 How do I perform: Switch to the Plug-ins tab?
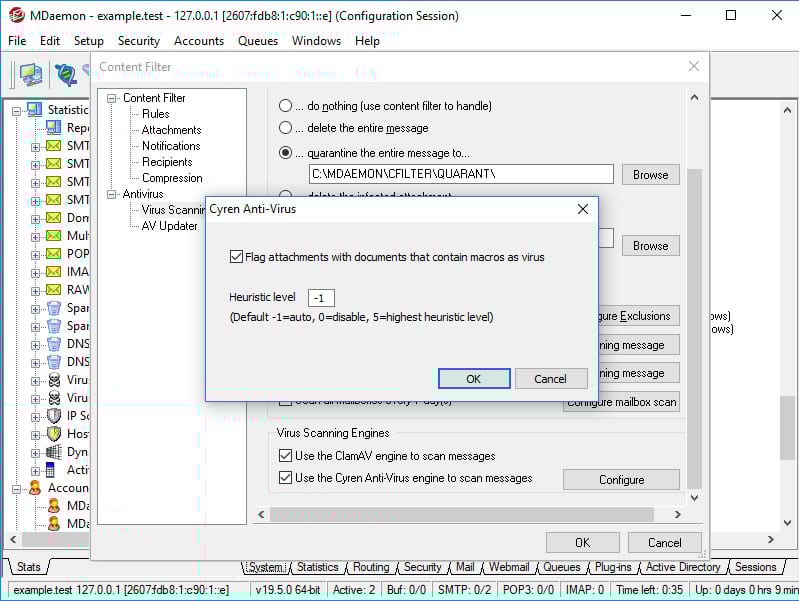(x=613, y=567)
